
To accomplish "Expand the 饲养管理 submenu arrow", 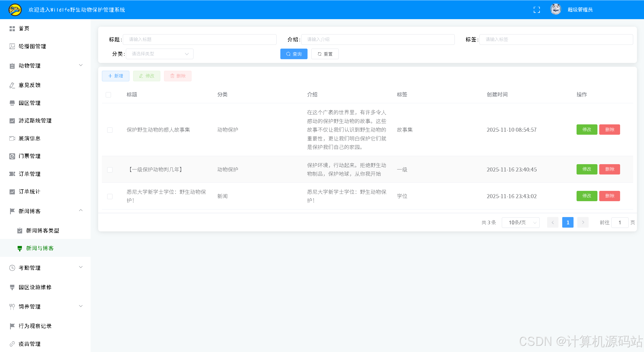I will click(x=81, y=306).
